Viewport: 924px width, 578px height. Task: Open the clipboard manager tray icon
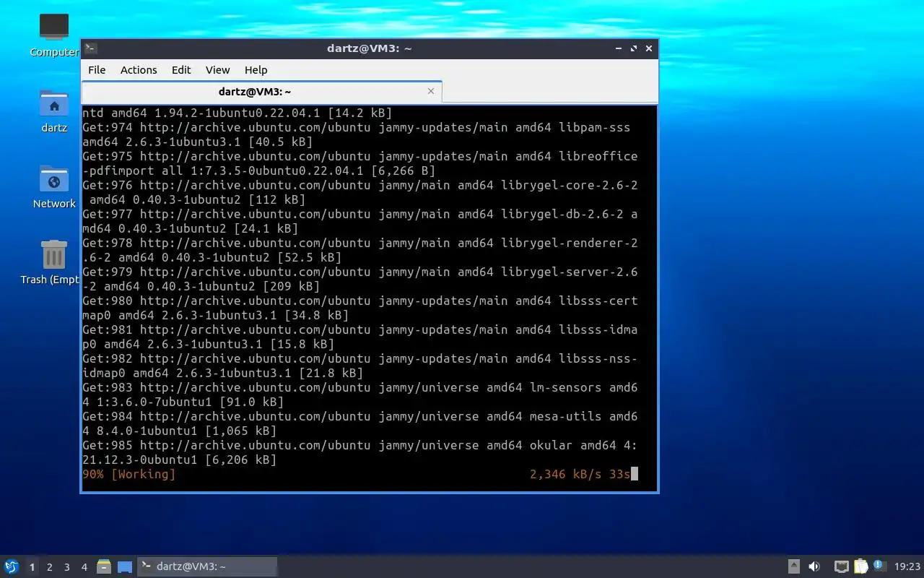(x=860, y=566)
